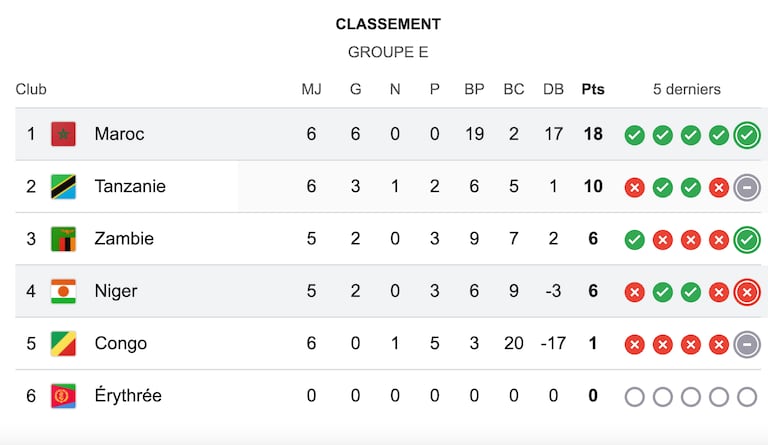Click the Maroc flag icon

tap(63, 134)
